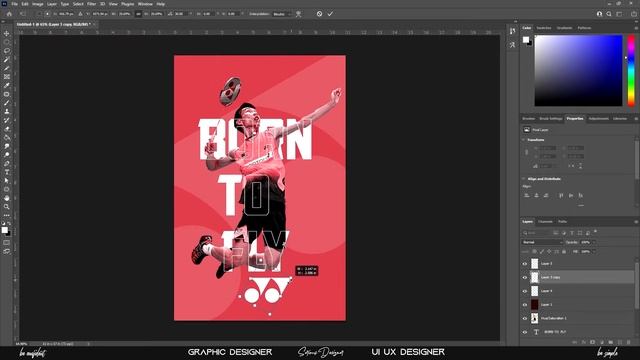
Task: Select the Eraser tool
Action: pos(7,129)
